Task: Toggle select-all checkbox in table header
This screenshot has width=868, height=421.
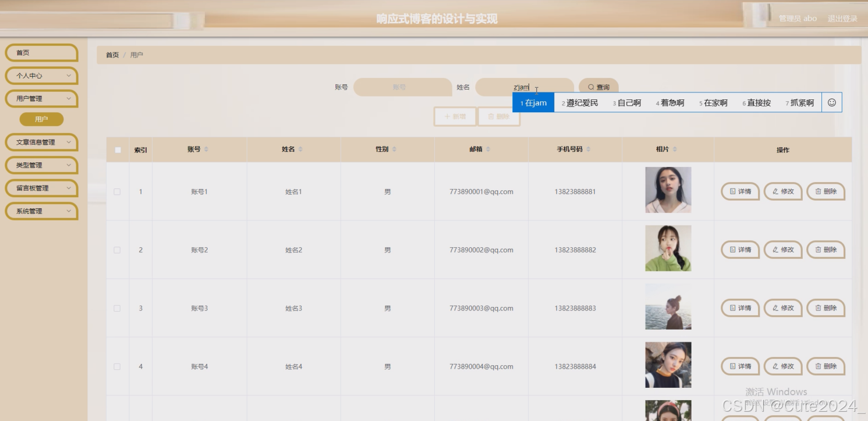Action: tap(118, 150)
